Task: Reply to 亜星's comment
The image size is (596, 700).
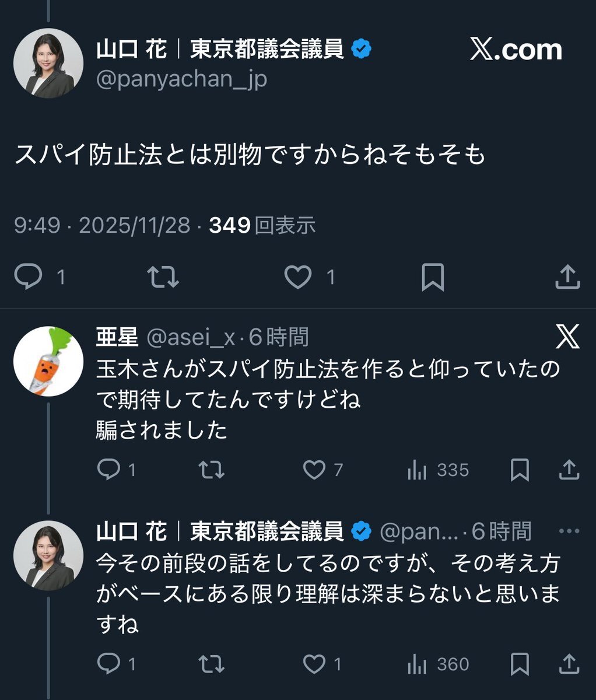Action: pos(108,470)
